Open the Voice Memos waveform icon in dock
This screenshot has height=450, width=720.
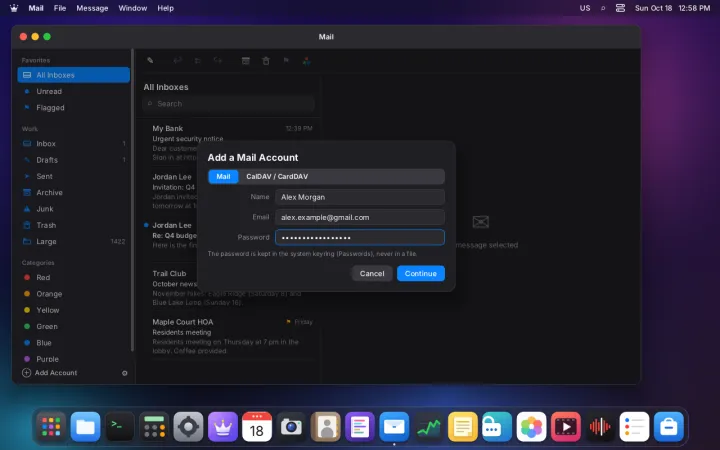click(600, 427)
